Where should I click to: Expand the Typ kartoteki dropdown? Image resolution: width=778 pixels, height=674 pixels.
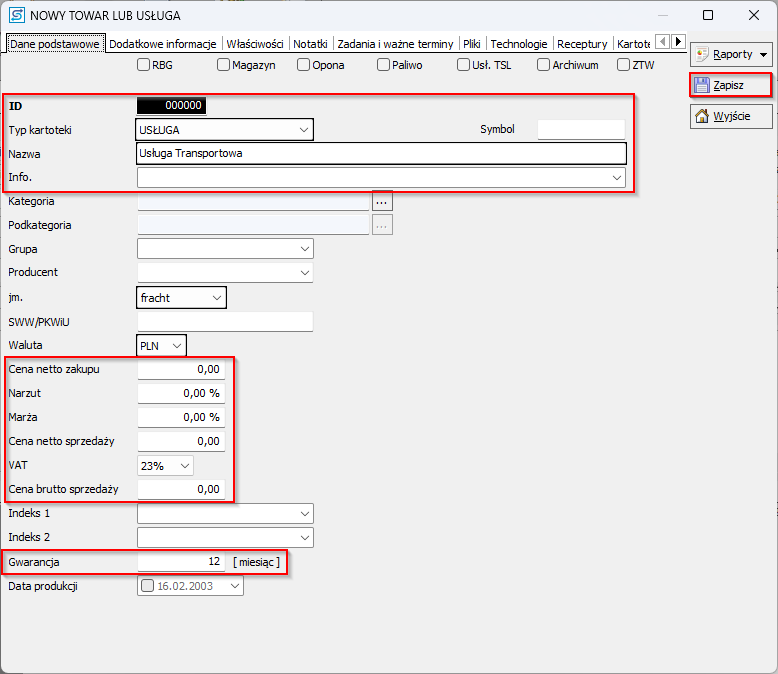(x=303, y=130)
